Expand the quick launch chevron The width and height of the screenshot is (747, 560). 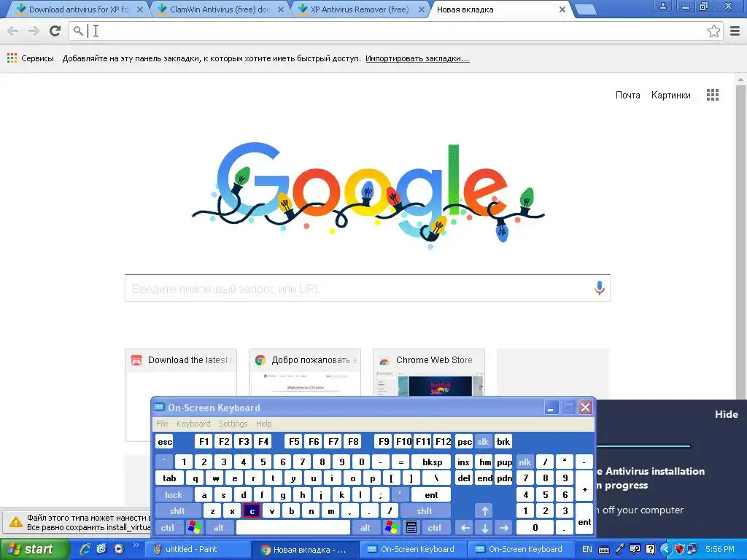[x=136, y=545]
